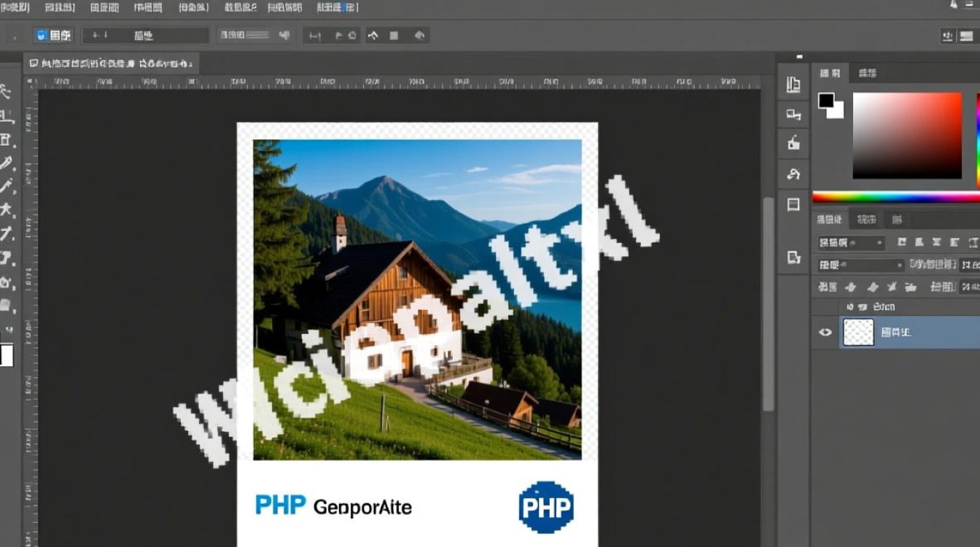Click the selected layer's checkered thumbnail

point(858,332)
